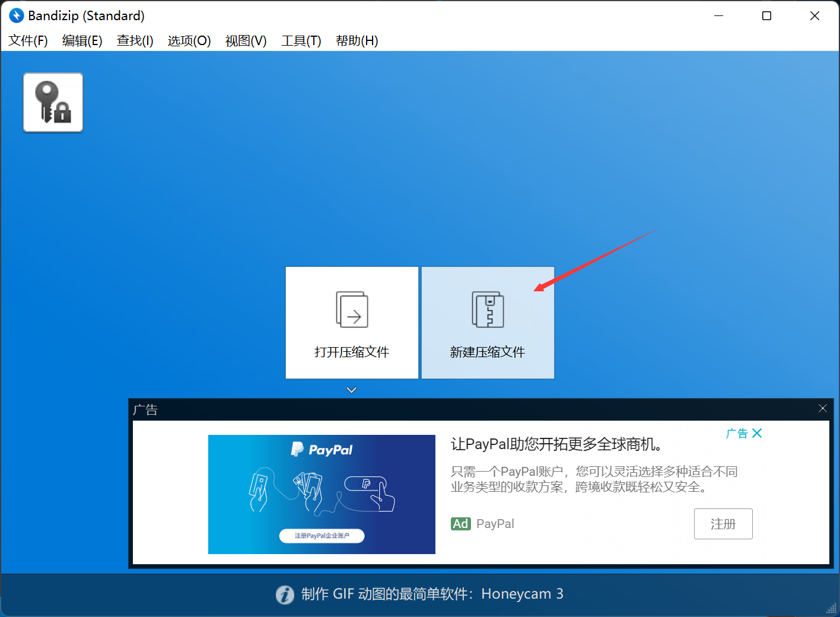Image resolution: width=840 pixels, height=617 pixels.
Task: Click the New Archive (新建压缩文件) tile
Action: tap(488, 323)
